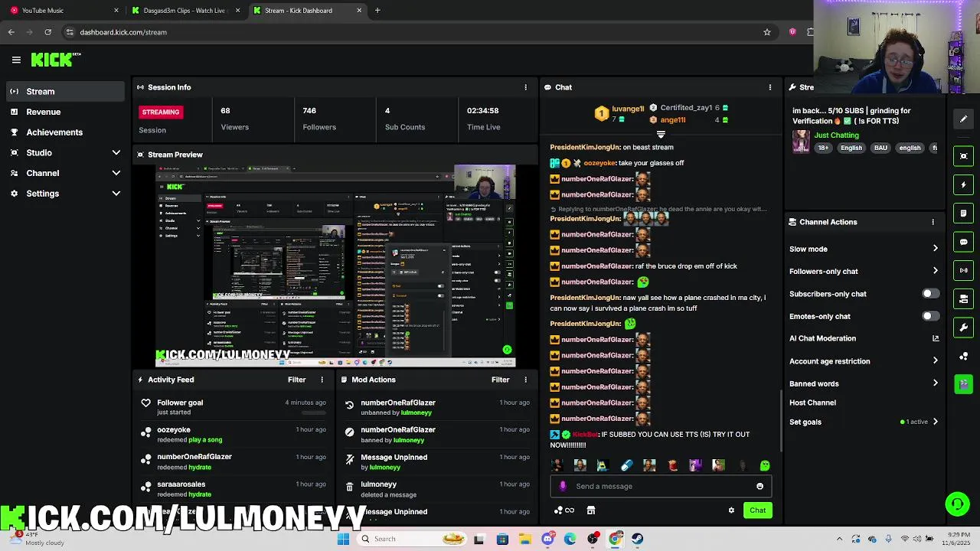The width and height of the screenshot is (980, 551).
Task: Select Achievements in sidebar
Action: pyautogui.click(x=64, y=132)
